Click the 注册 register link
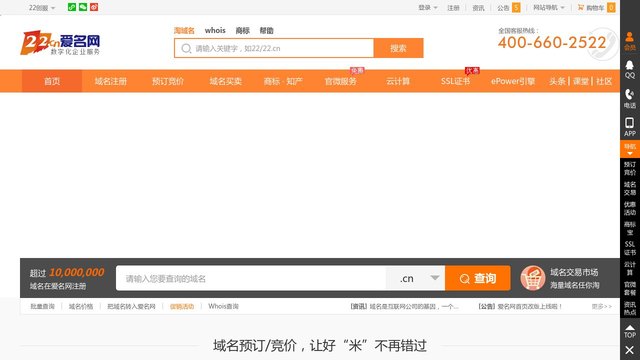The image size is (640, 360). click(x=453, y=8)
